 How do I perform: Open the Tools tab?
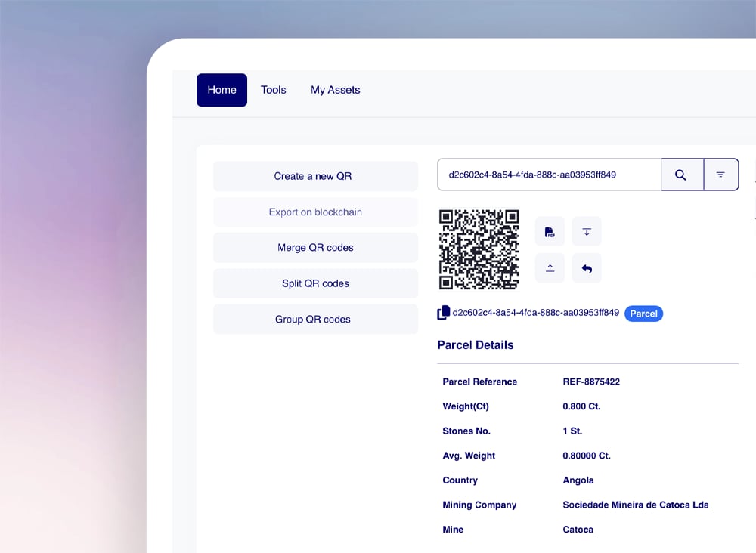pos(273,90)
